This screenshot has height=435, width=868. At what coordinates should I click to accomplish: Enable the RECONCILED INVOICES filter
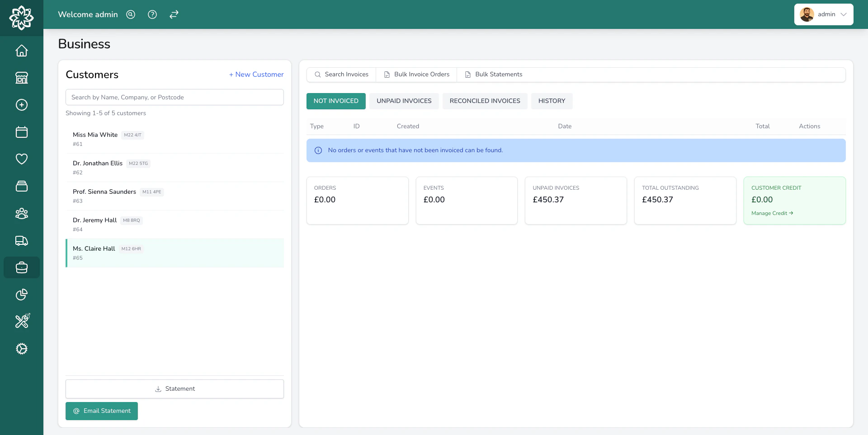click(x=485, y=101)
